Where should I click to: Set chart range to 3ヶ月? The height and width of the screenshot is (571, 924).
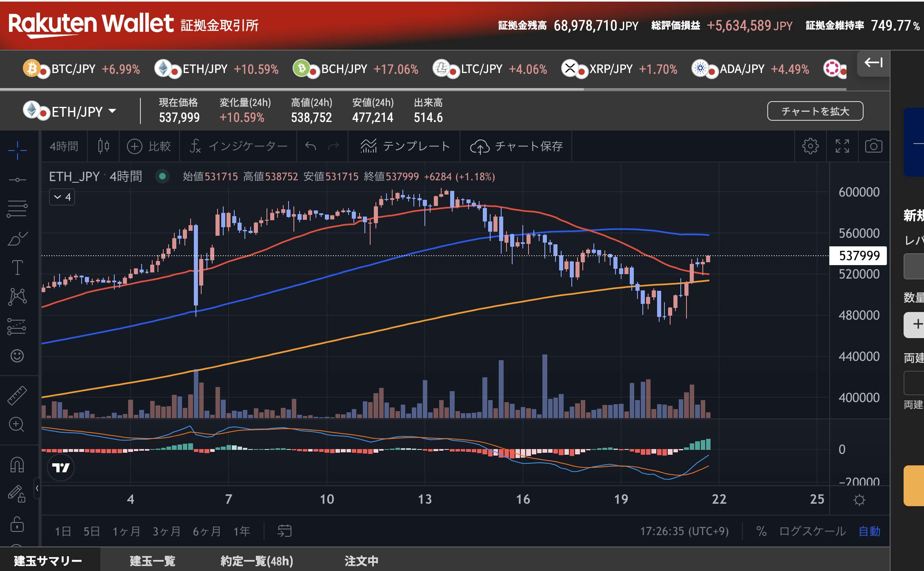pos(167,531)
